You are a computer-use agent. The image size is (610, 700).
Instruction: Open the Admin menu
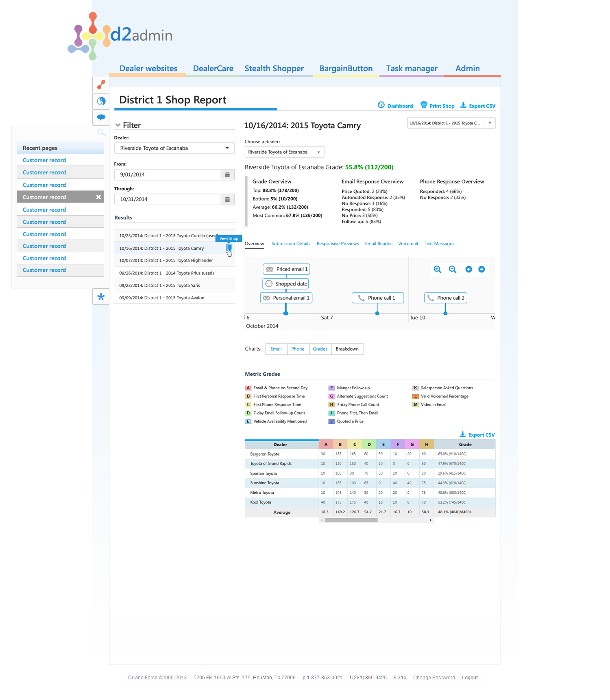[x=468, y=68]
